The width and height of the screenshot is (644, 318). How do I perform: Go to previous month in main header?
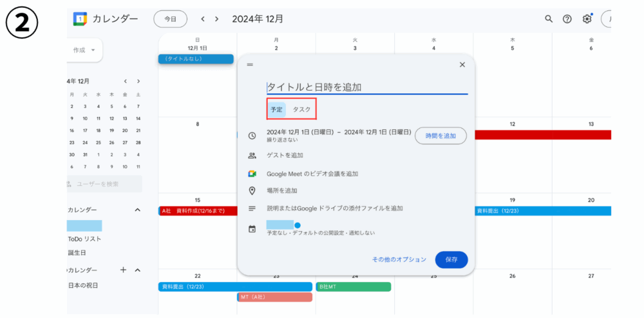[x=202, y=19]
